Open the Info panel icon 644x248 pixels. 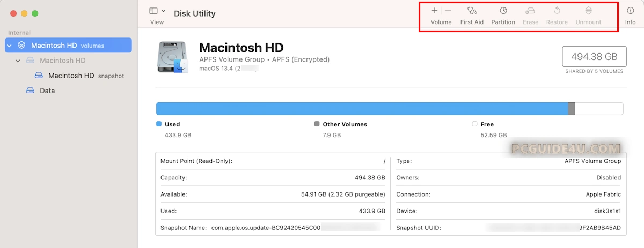[x=630, y=11]
